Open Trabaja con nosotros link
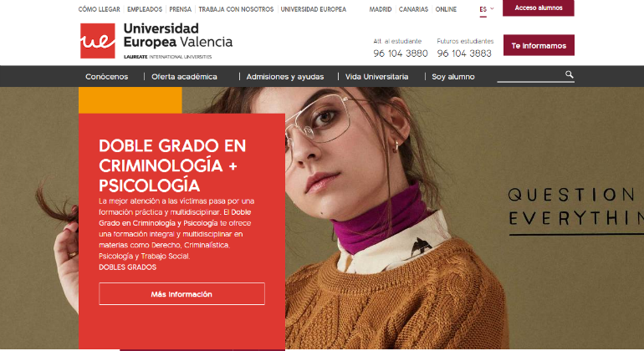Image resolution: width=644 pixels, height=351 pixels. click(x=236, y=9)
